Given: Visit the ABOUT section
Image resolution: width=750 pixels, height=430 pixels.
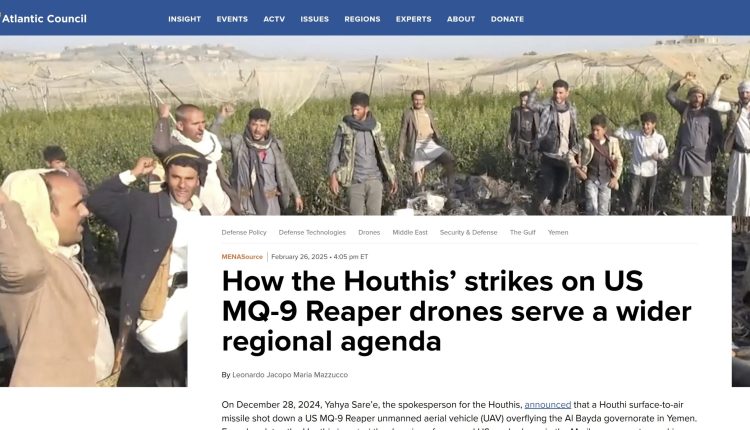Looking at the screenshot, I should click(x=461, y=19).
